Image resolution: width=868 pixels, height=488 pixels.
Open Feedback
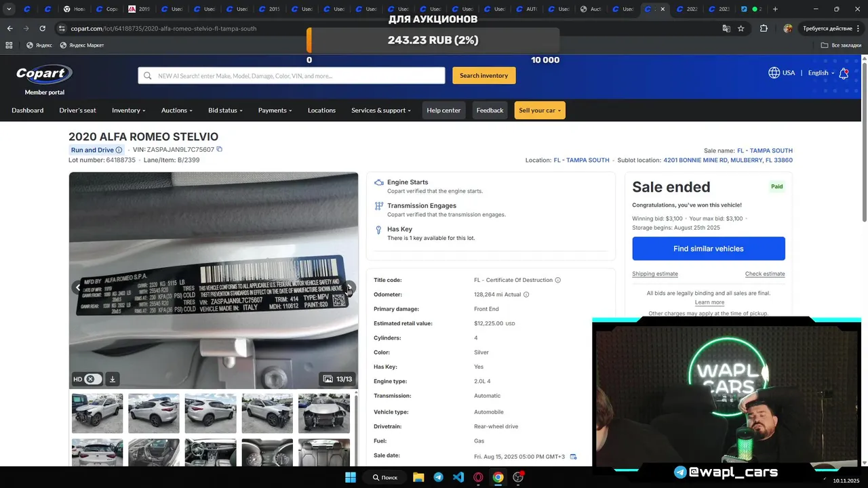(x=490, y=110)
